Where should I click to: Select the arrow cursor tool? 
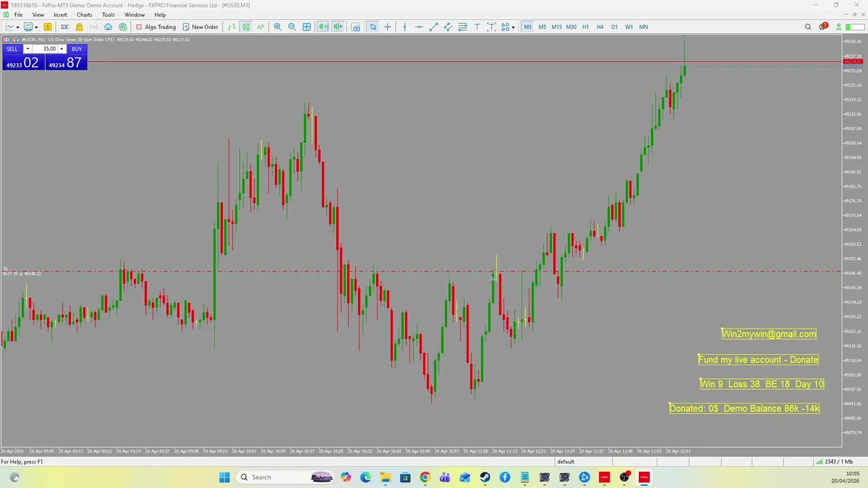click(x=373, y=27)
